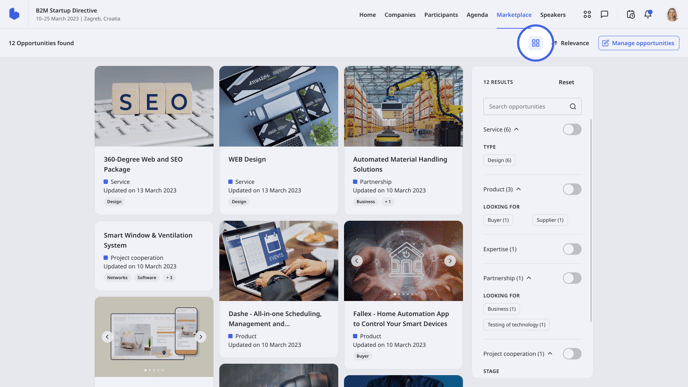Image resolution: width=688 pixels, height=387 pixels.
Task: Open the SEO blocks card image
Action: pos(154,106)
